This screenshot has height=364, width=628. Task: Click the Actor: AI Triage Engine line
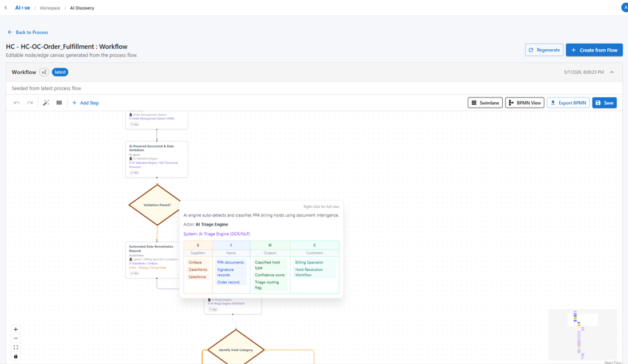coord(206,224)
